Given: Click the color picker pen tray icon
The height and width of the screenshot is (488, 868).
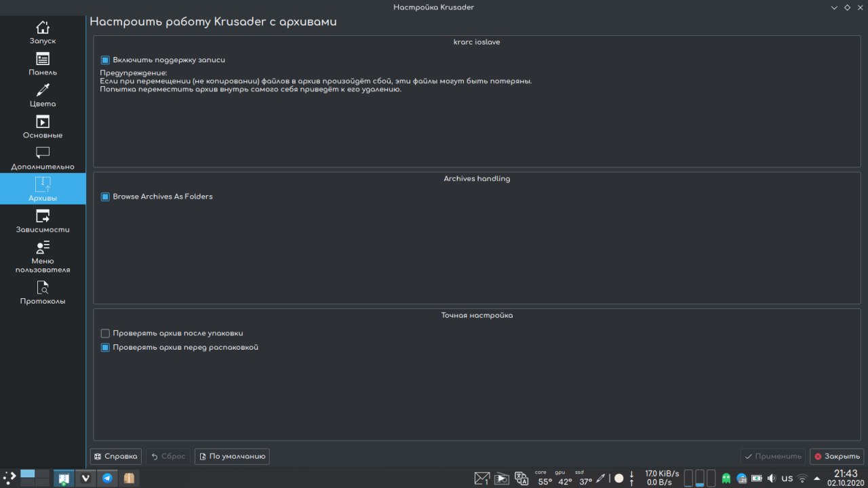Looking at the screenshot, I should click(x=600, y=479).
